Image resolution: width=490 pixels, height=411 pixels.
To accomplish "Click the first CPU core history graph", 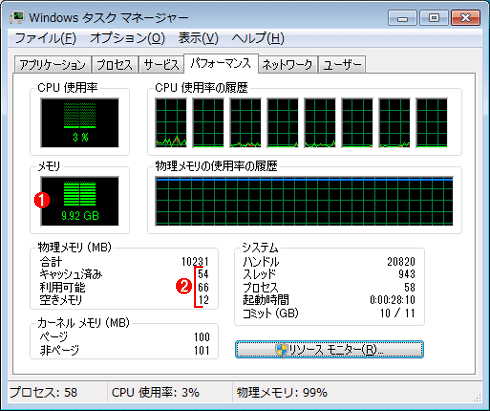I will [x=171, y=123].
